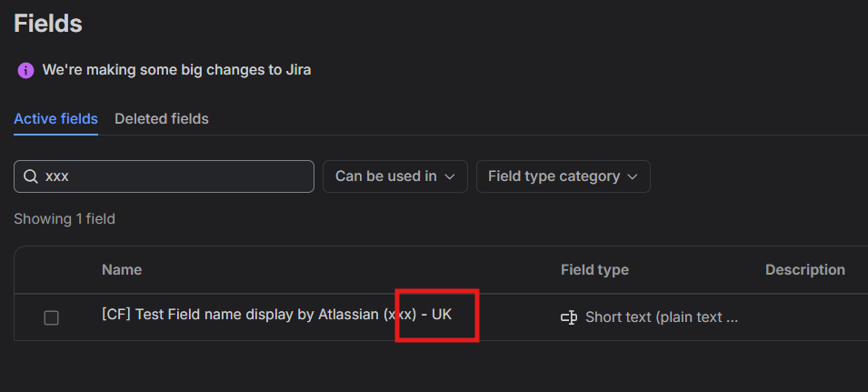
Task: Tick the checkbox for the Test Field row
Action: pyautogui.click(x=52, y=317)
